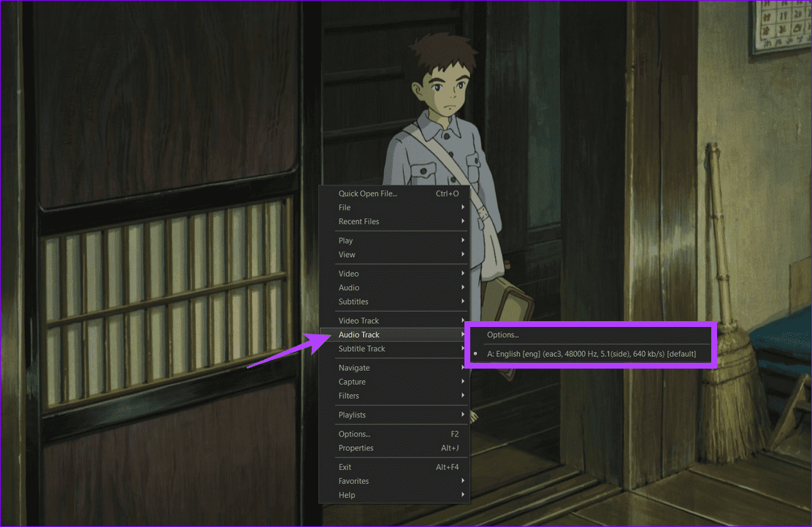Open the File submenu
This screenshot has height=527, width=812.
tap(394, 207)
